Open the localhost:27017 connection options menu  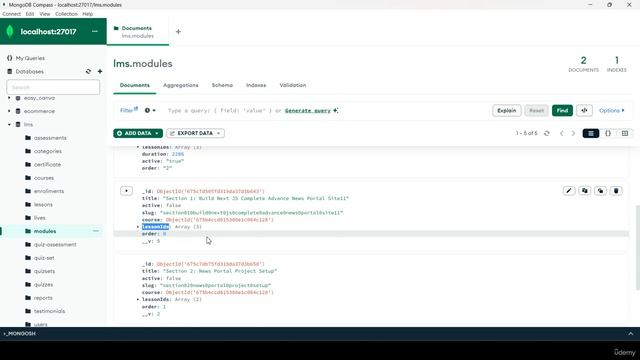pos(95,31)
